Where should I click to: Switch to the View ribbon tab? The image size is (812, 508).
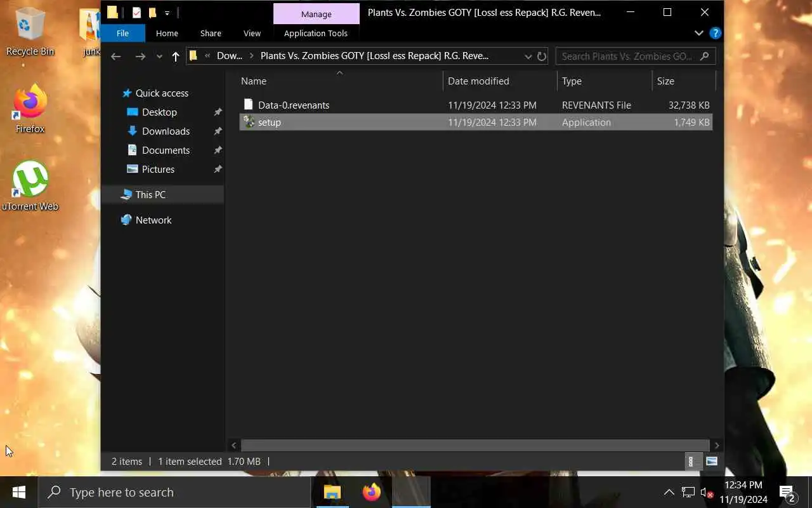252,33
